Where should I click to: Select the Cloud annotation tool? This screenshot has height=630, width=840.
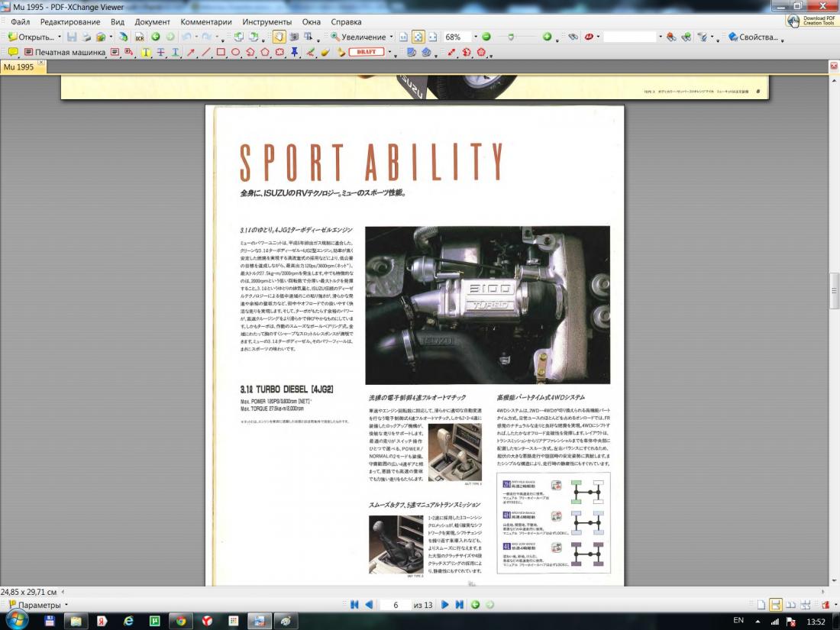click(x=279, y=52)
